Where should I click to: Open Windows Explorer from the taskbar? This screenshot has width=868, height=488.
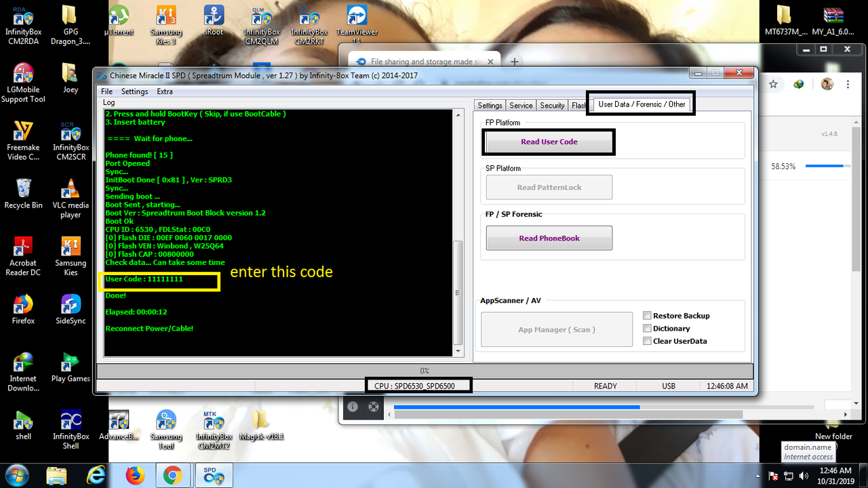point(58,476)
